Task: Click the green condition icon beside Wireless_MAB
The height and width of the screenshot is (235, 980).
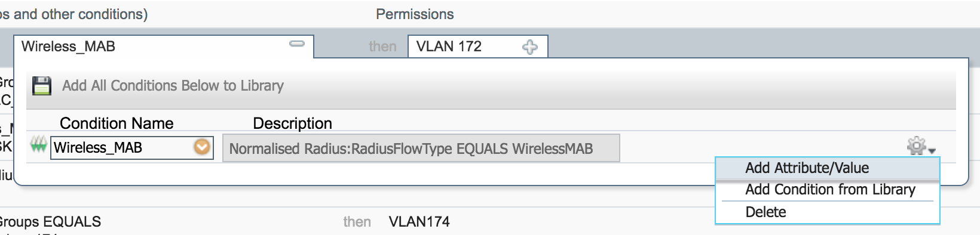Action: pos(39,145)
